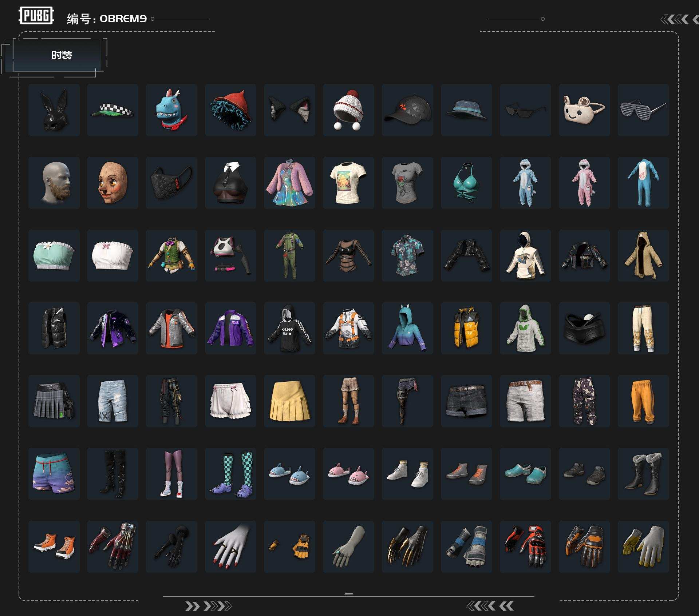
Task: Pick the blue gradient eared hoodie
Action: point(407,328)
